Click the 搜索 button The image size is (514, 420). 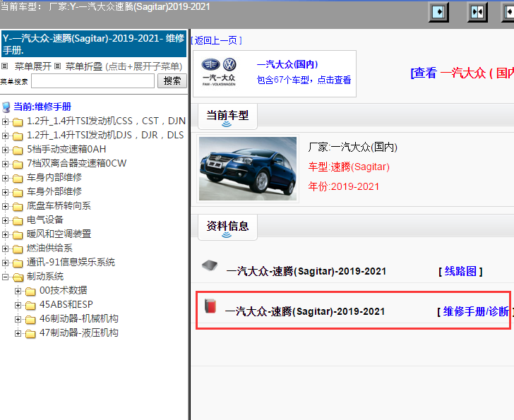click(x=172, y=80)
